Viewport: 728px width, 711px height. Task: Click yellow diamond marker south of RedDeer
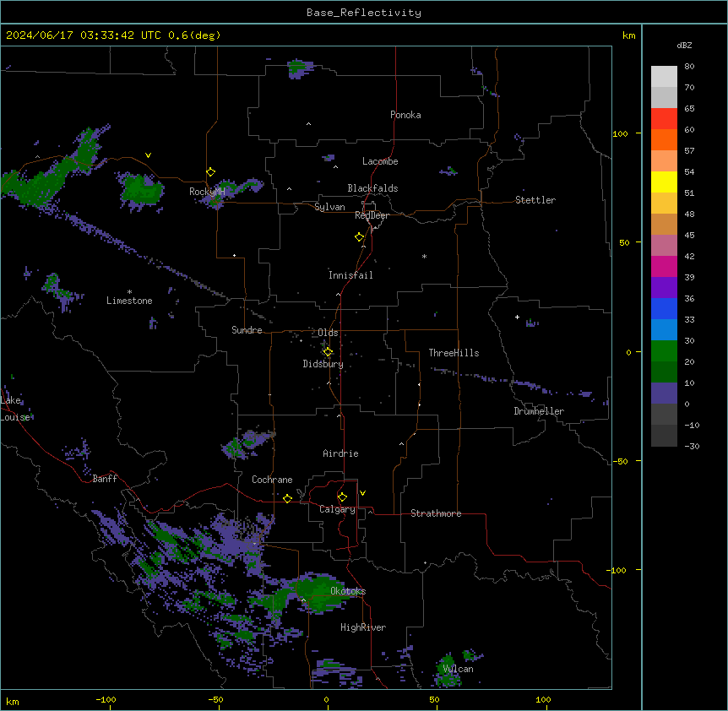[359, 237]
